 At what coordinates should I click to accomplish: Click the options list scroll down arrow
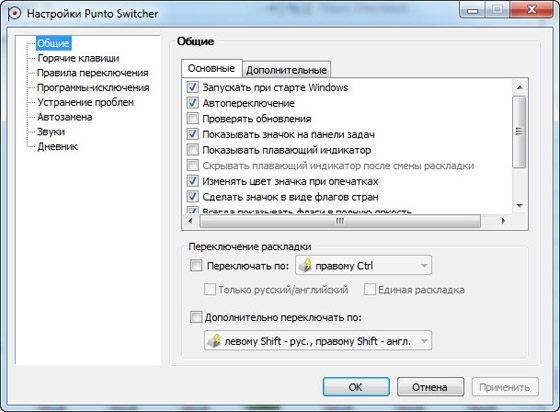(x=520, y=205)
